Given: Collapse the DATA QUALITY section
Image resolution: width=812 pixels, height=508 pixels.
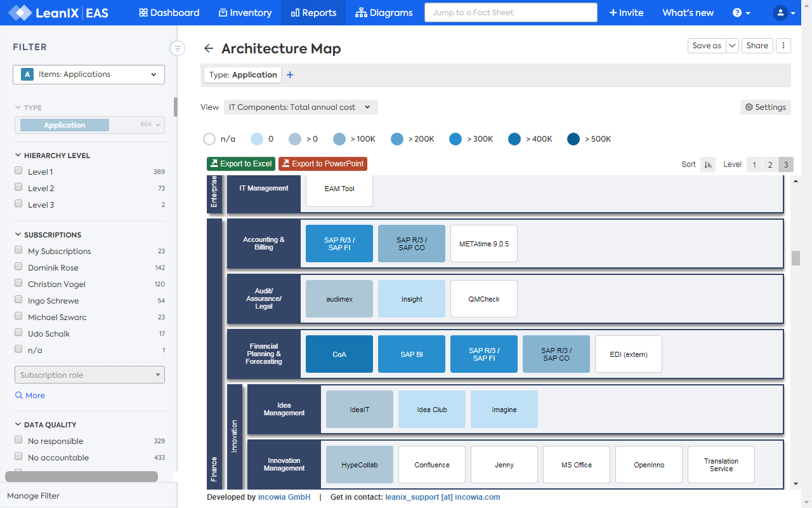Looking at the screenshot, I should 45,425.
